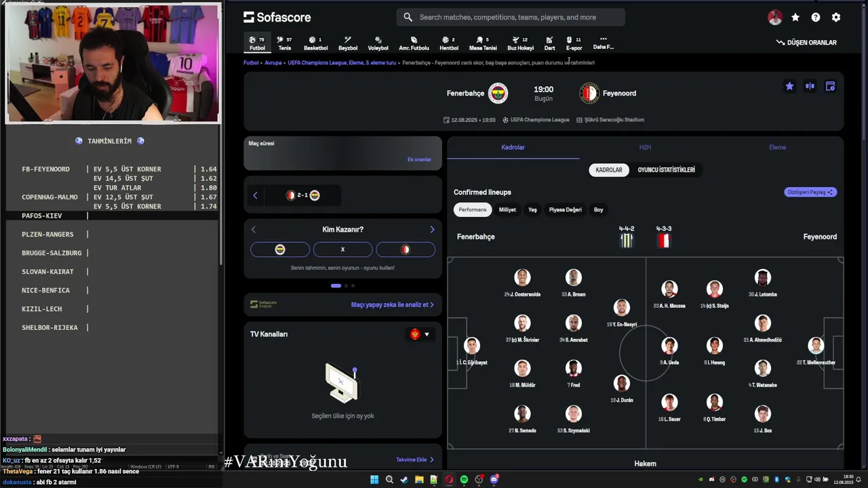Viewport: 868px width, 488px height.
Task: Open player M. Škriniar in lineup
Action: [521, 329]
